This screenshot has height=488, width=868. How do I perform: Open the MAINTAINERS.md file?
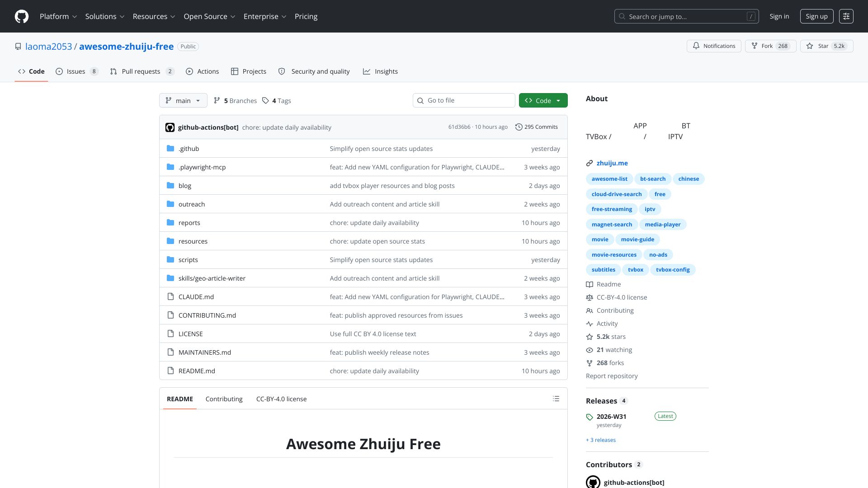coord(205,352)
